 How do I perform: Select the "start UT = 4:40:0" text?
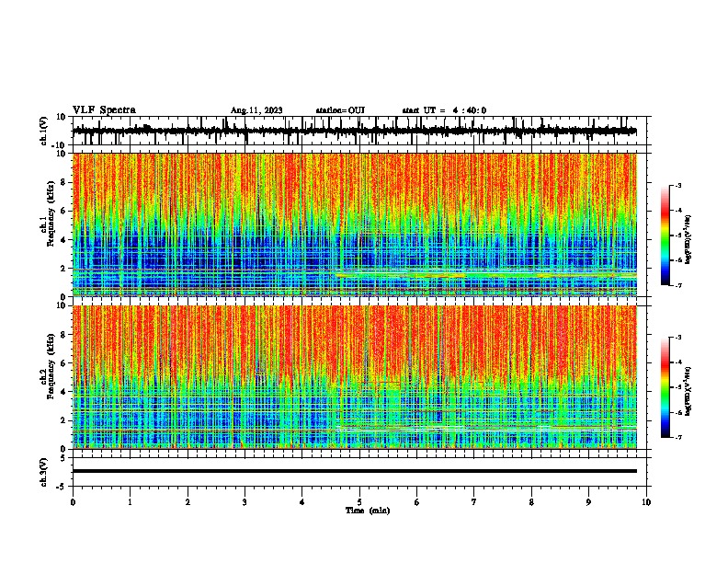[444, 110]
